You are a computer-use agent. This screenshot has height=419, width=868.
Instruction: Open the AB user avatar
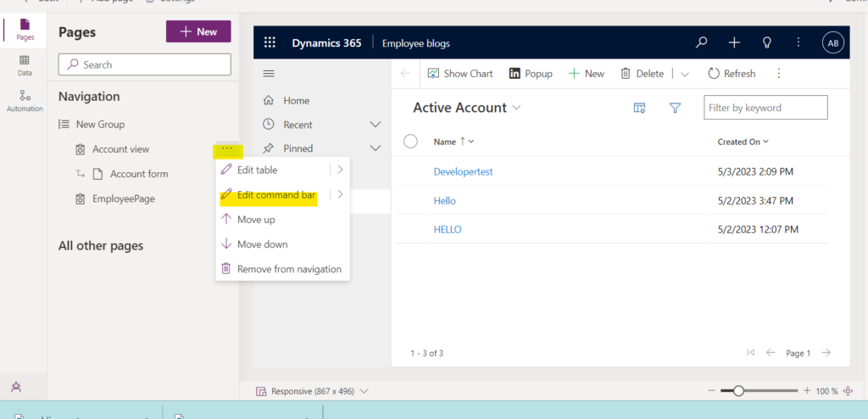point(833,42)
